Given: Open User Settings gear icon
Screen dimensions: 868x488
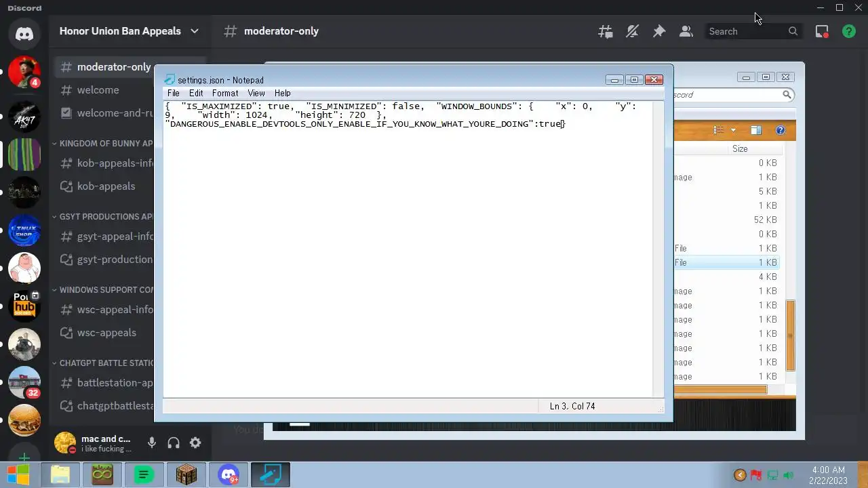Looking at the screenshot, I should 195,443.
